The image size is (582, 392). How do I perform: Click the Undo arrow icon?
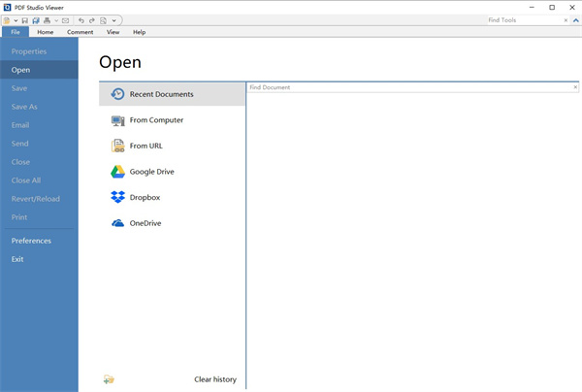click(81, 20)
